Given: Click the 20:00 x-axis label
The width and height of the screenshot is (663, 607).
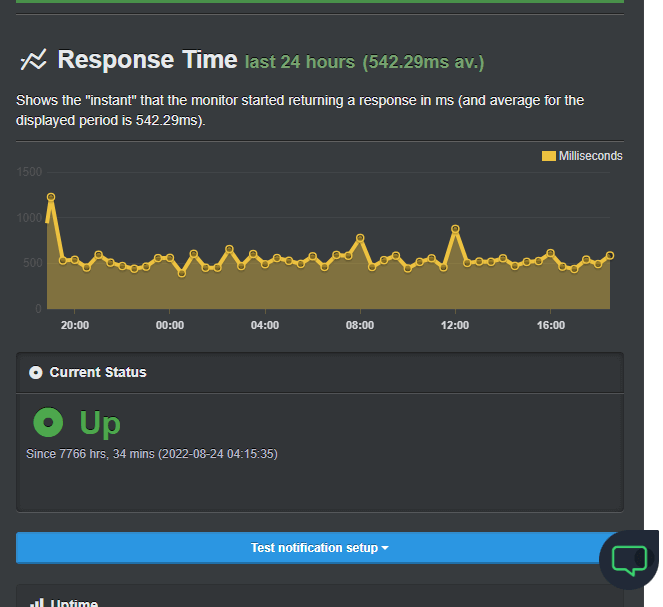Looking at the screenshot, I should point(75,325).
